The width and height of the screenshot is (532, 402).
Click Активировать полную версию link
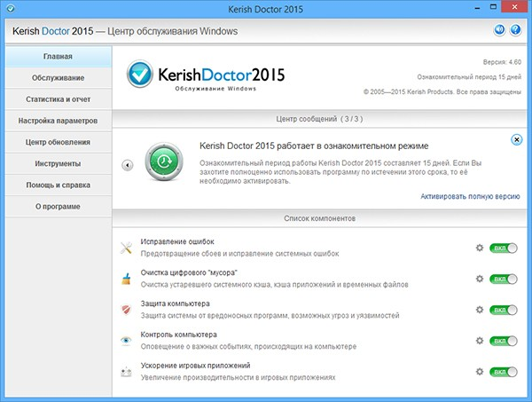coord(470,196)
